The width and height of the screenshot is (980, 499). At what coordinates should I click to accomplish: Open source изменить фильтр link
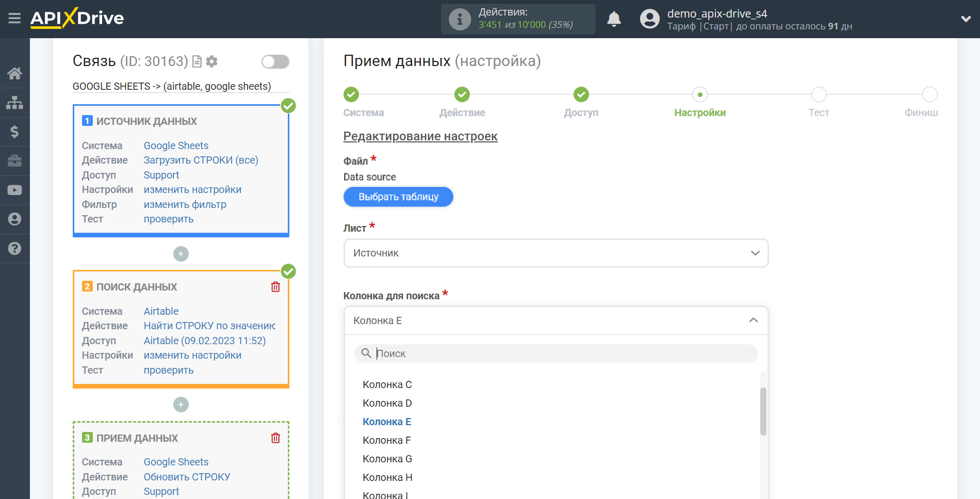point(185,204)
